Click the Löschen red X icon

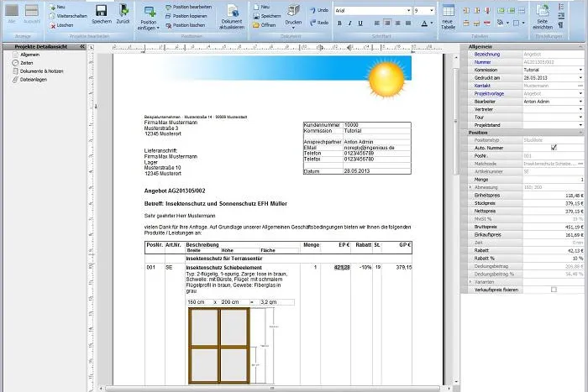point(53,25)
